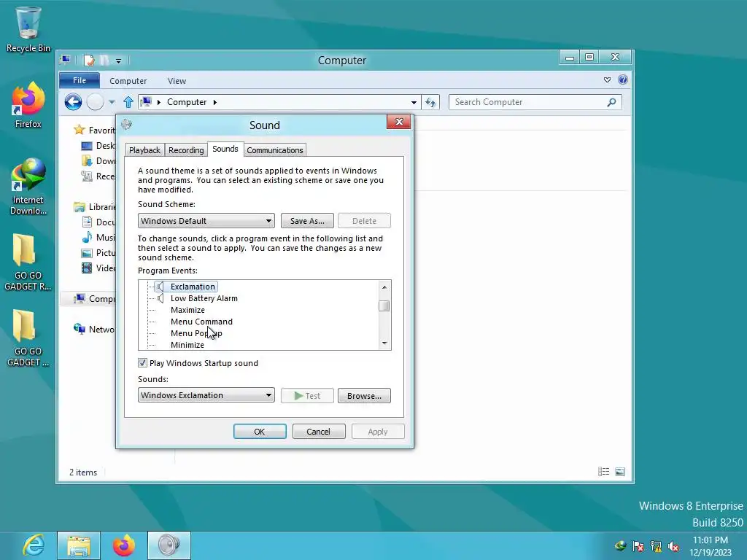Open GO GO GADGET R... folder

click(x=28, y=262)
